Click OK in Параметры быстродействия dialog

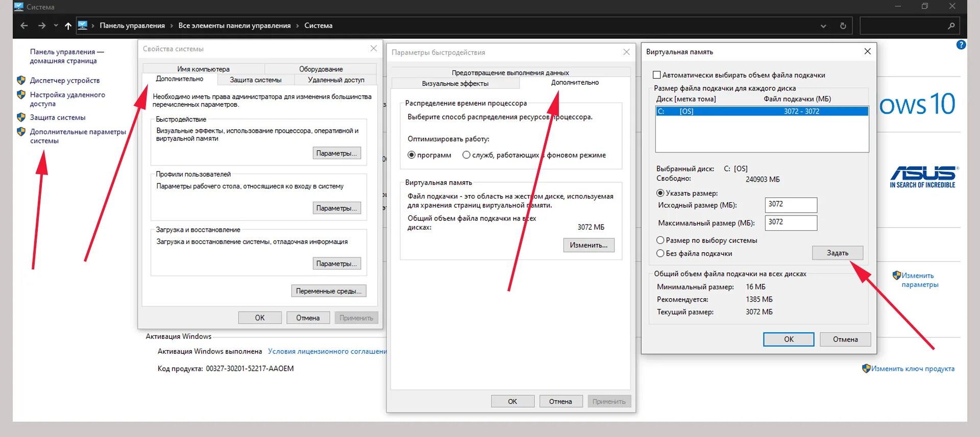point(512,401)
